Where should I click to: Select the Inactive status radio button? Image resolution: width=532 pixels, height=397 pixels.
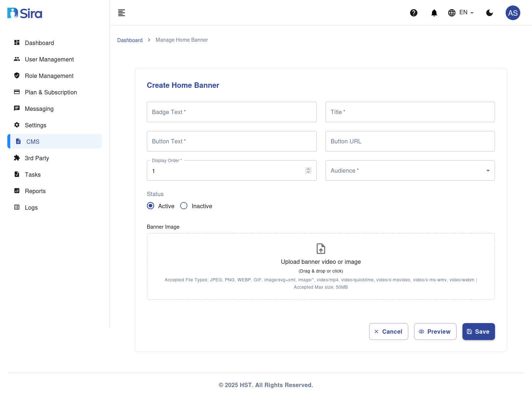(184, 206)
